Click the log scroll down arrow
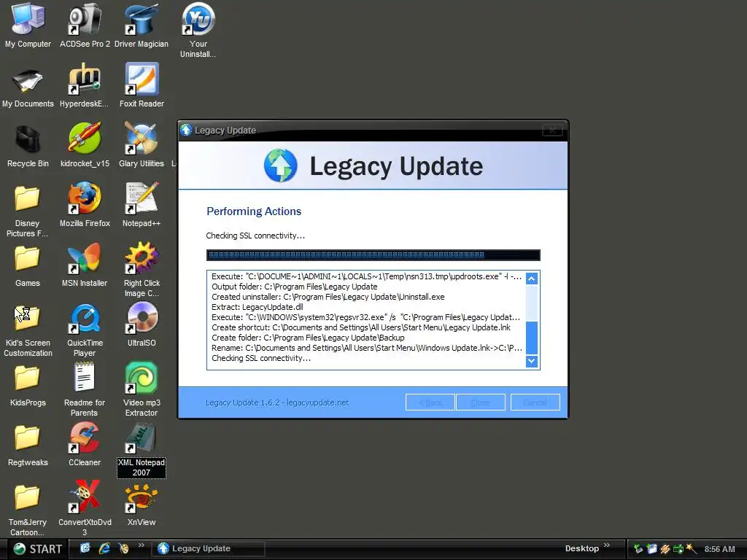747x560 pixels. [532, 361]
